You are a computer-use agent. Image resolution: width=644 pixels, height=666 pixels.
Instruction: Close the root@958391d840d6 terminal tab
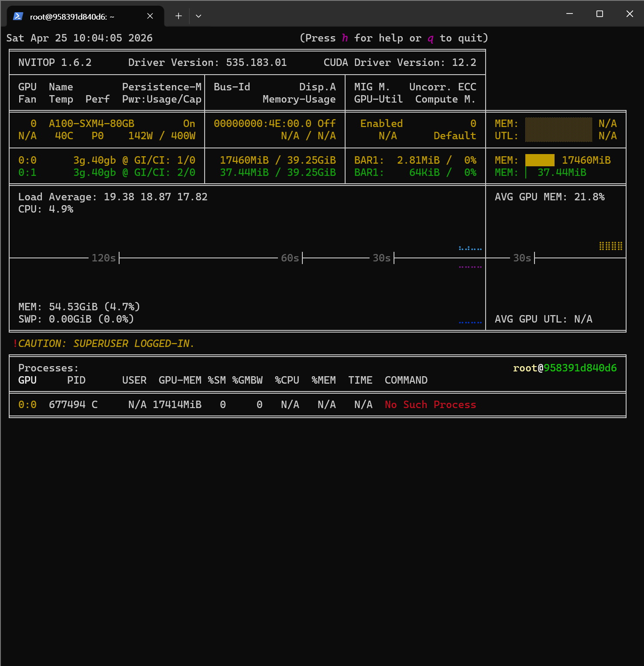(x=150, y=16)
